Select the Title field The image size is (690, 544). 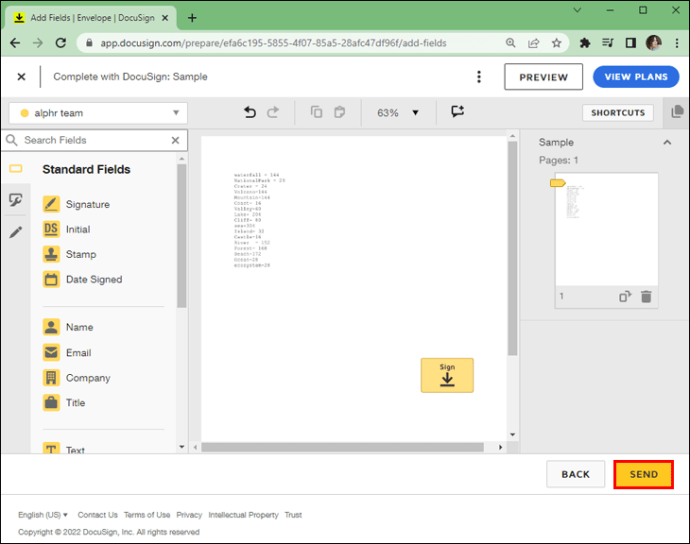coord(64,403)
